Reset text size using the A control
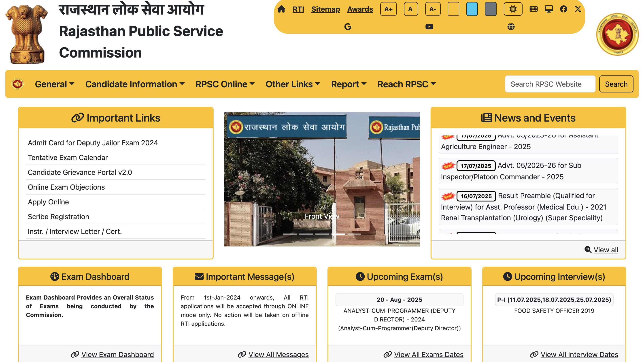This screenshot has width=644, height=362. pyautogui.click(x=411, y=9)
